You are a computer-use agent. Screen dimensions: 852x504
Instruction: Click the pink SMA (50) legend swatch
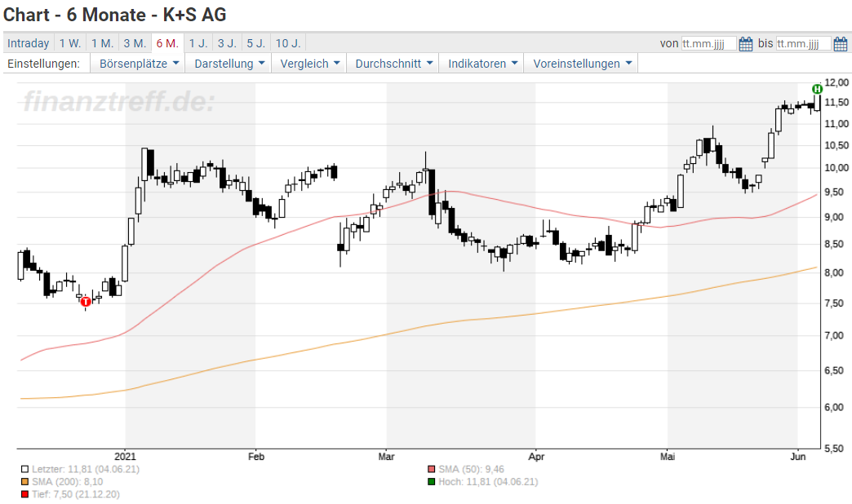[x=432, y=469]
